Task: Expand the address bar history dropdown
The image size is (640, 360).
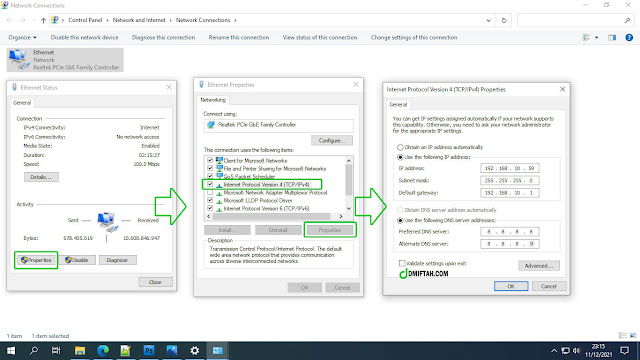Action: coord(488,20)
